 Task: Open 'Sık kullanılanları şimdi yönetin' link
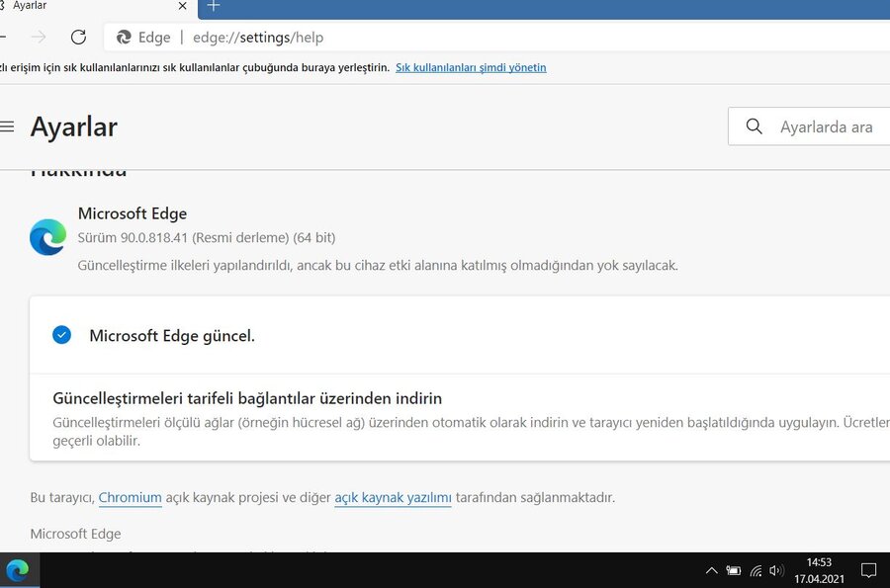471,67
